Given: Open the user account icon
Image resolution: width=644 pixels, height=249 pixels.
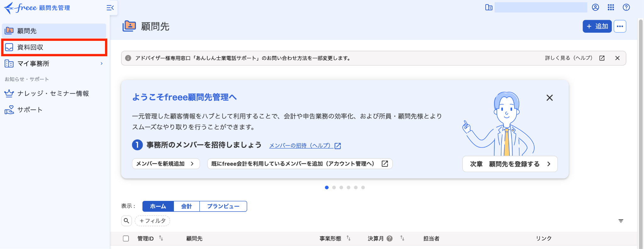Looking at the screenshot, I should (x=595, y=7).
